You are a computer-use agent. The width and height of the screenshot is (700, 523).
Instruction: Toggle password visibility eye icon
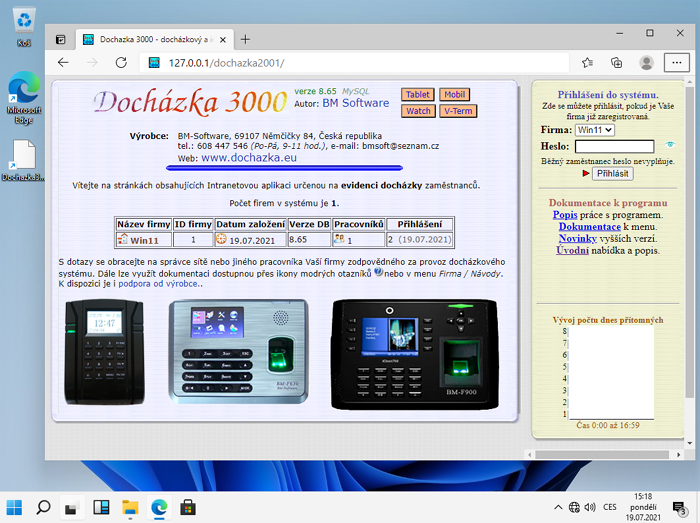click(670, 145)
